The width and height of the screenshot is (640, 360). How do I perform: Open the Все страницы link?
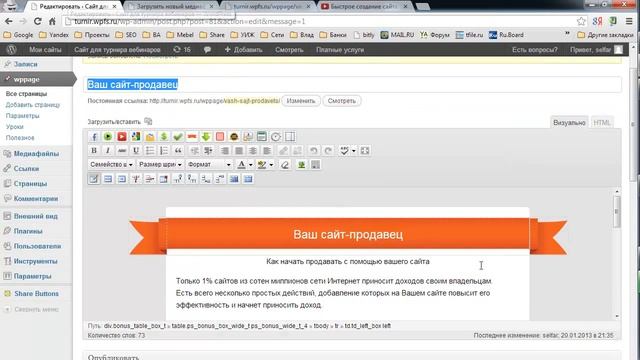click(26, 94)
